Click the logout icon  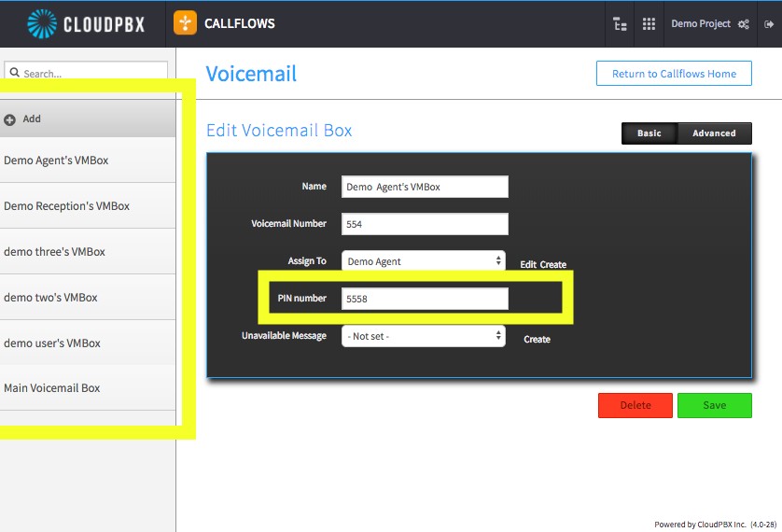point(769,24)
